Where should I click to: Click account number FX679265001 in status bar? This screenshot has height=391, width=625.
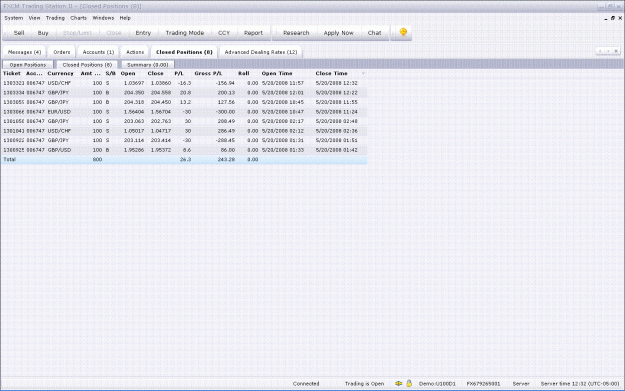point(483,383)
